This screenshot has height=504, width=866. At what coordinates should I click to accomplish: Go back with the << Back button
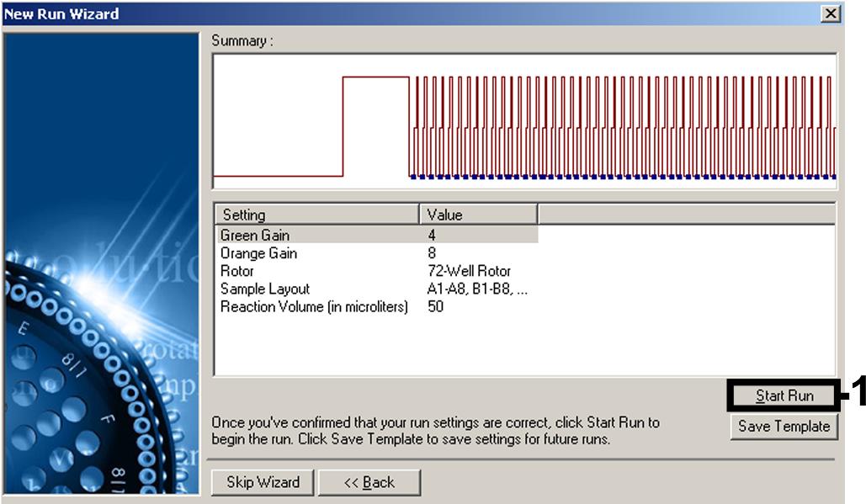(369, 482)
